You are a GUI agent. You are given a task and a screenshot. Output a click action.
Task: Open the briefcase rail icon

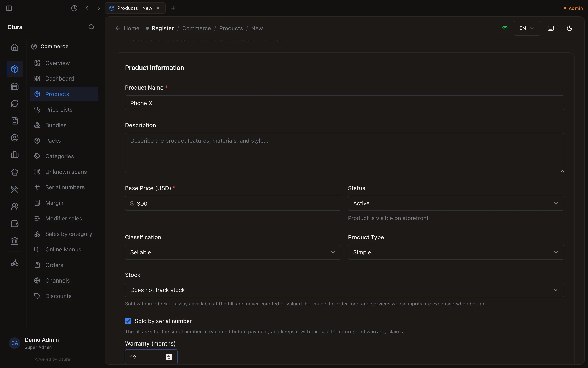(x=14, y=155)
